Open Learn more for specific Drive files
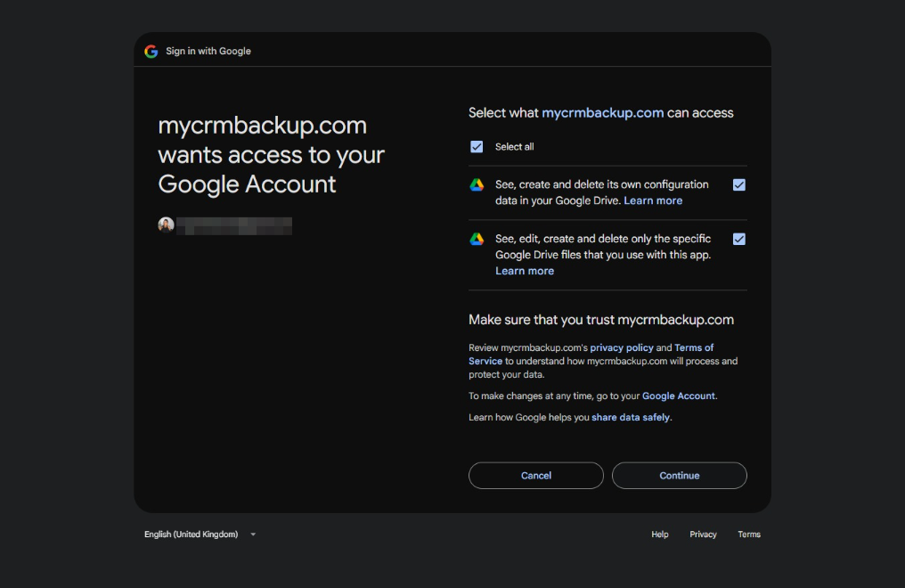Image resolution: width=905 pixels, height=588 pixels. 525,271
